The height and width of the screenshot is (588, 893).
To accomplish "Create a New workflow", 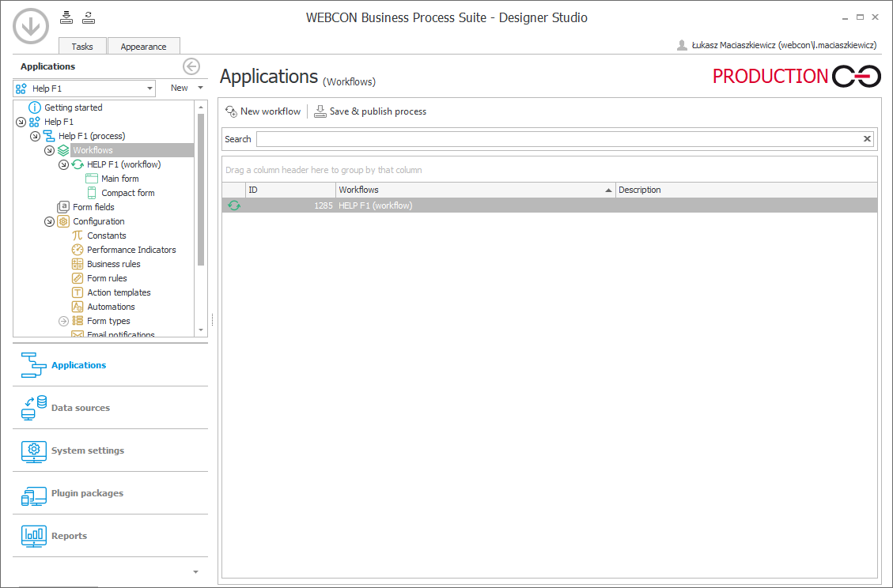I will [263, 111].
